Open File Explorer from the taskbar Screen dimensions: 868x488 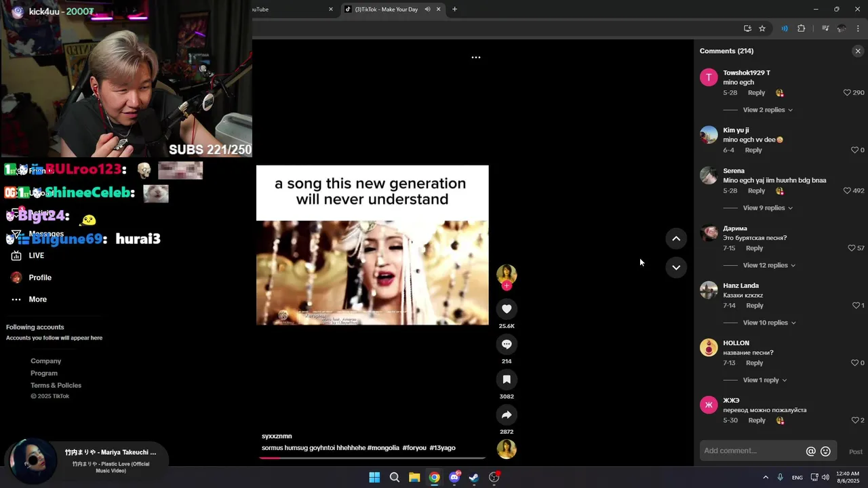(414, 478)
